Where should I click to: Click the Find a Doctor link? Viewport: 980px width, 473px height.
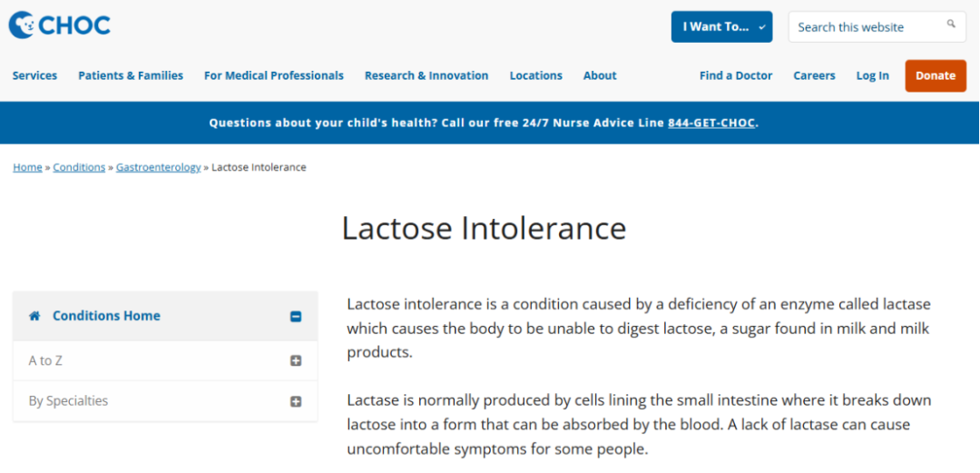(x=736, y=75)
